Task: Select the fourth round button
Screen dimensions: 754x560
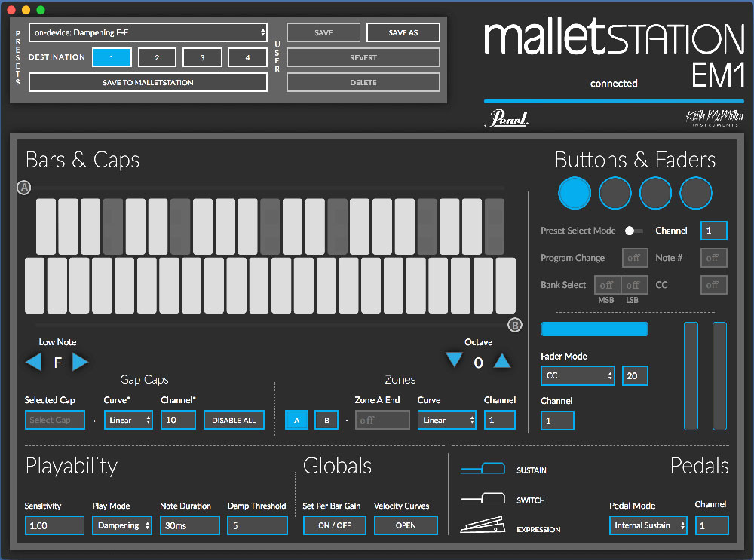Action: pos(696,194)
